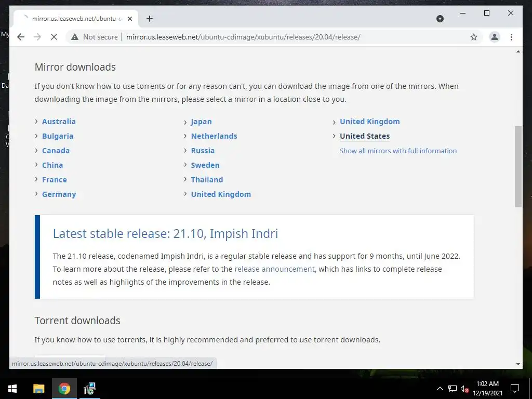Viewport: 532px width, 399px height.
Task: Click the chevron beside Japan
Action: click(x=185, y=122)
